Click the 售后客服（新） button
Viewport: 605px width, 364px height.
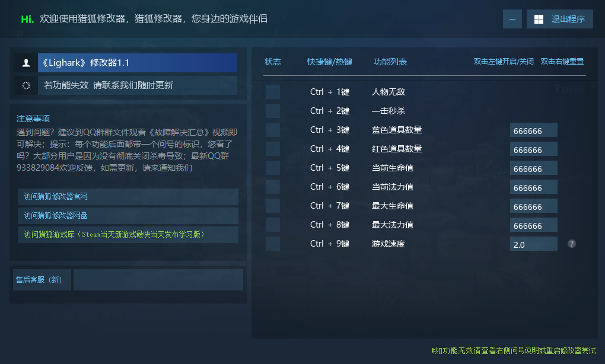pos(42,280)
